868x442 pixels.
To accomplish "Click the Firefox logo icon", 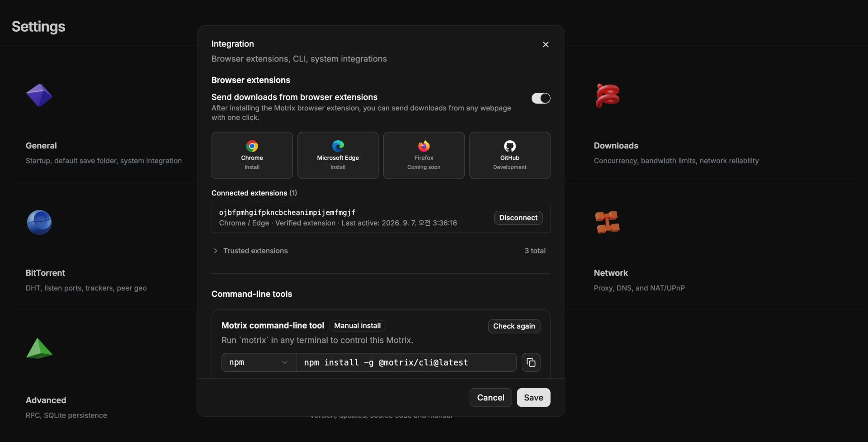I will [424, 146].
